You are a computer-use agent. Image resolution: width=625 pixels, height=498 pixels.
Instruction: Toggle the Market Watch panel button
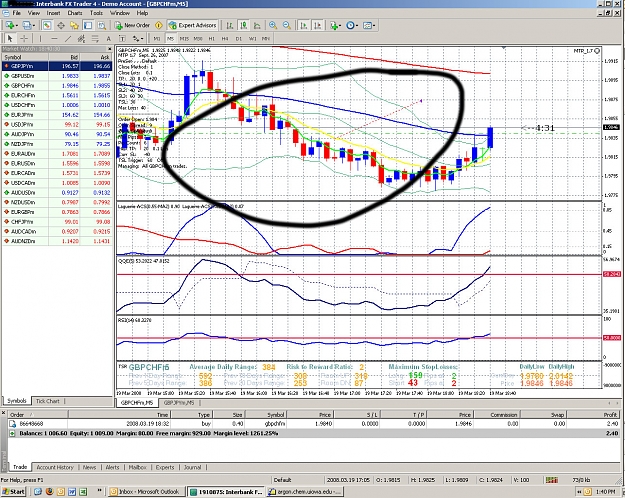(x=47, y=25)
